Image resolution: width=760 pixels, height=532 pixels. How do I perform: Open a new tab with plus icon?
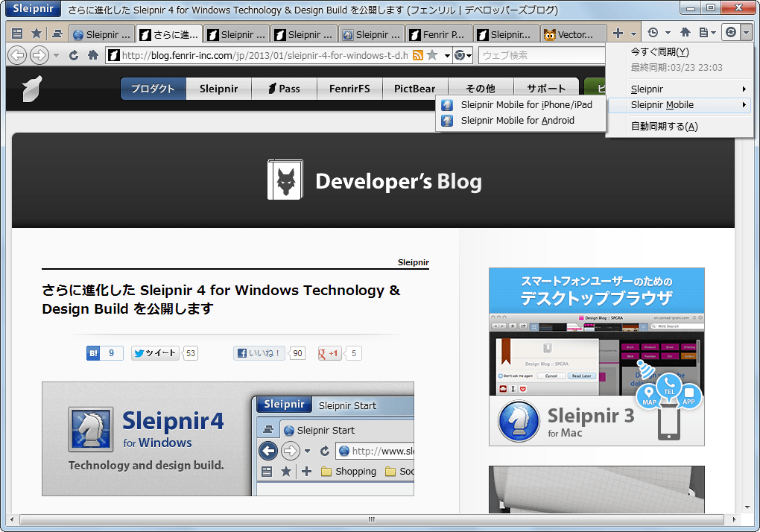[x=618, y=33]
